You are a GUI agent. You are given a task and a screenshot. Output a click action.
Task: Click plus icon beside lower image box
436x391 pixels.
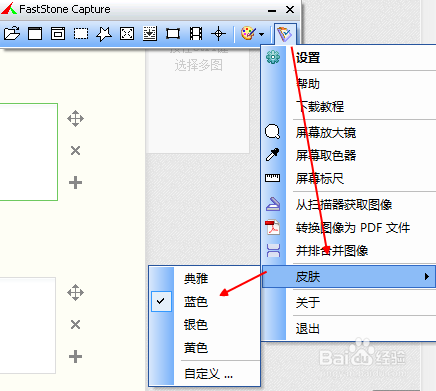(75, 357)
